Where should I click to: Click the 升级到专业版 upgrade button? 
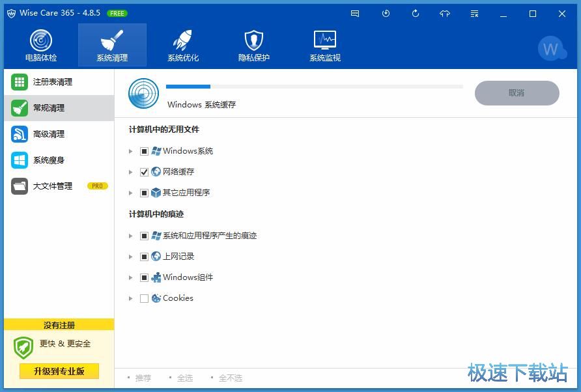(59, 371)
